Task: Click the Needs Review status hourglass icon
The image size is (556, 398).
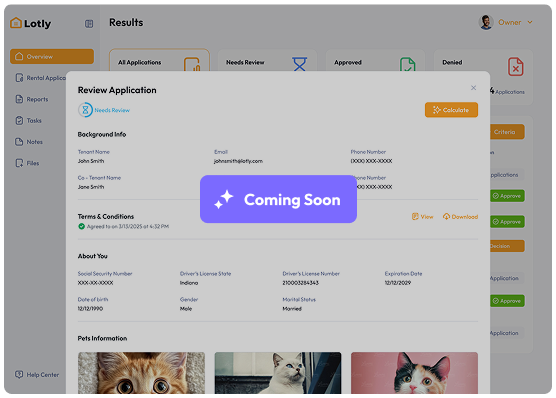Action: (85, 110)
